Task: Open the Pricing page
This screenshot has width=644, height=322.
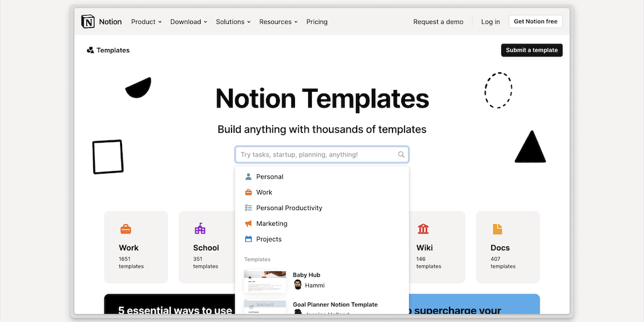Action: point(317,22)
